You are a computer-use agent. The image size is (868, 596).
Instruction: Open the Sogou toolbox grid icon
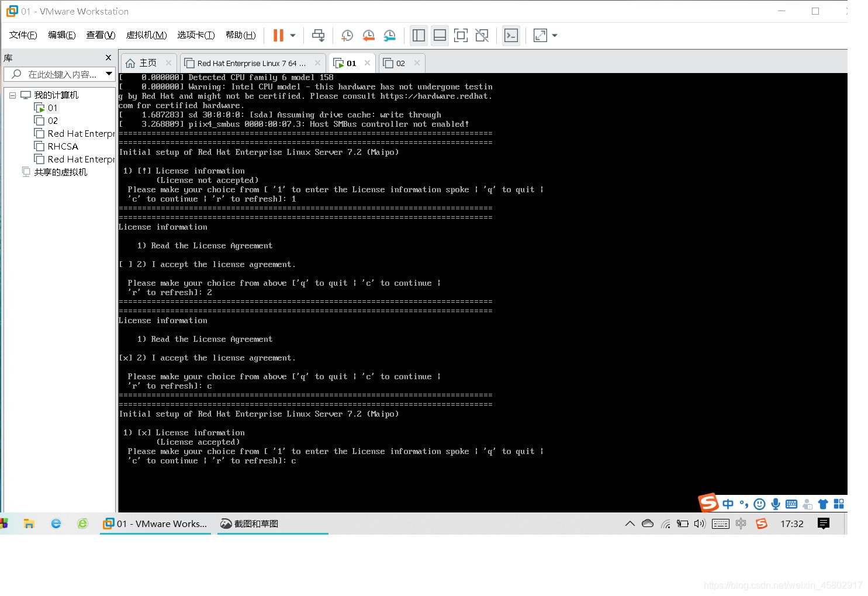pos(839,504)
